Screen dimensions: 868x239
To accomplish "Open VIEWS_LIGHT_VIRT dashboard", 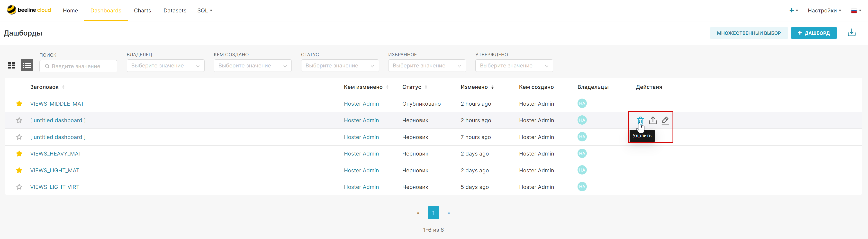I will point(54,187).
